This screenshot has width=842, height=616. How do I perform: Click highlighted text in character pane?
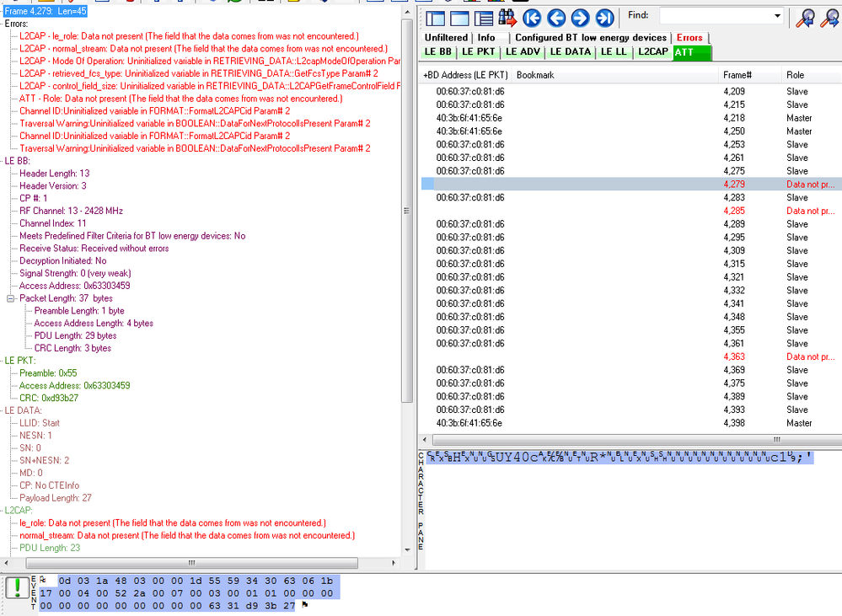pyautogui.click(x=620, y=458)
